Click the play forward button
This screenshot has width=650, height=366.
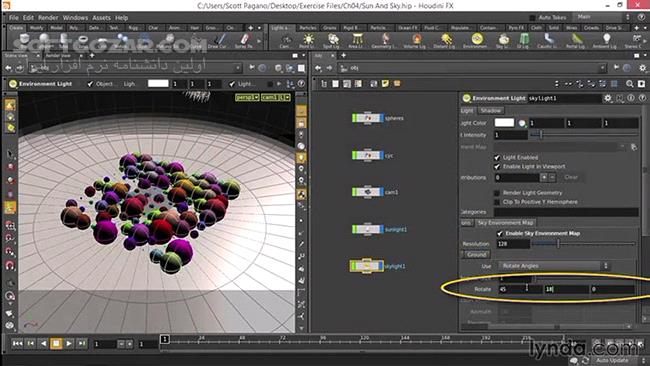tap(69, 343)
